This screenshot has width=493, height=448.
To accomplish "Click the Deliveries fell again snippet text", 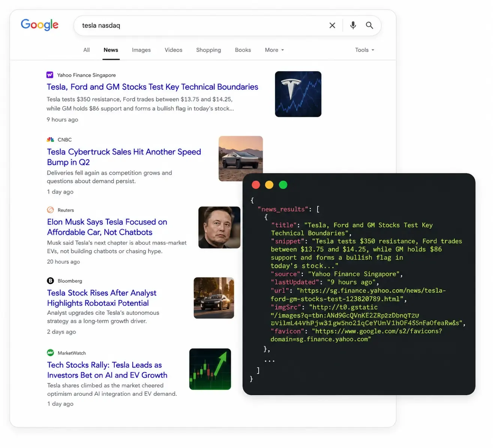I will click(x=109, y=177).
